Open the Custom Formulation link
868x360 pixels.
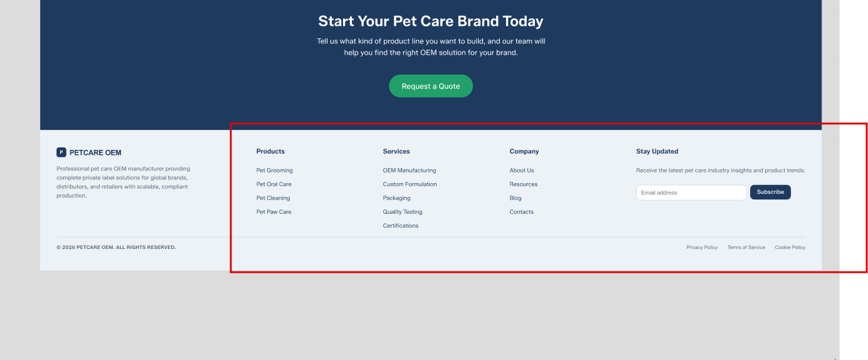[410, 184]
